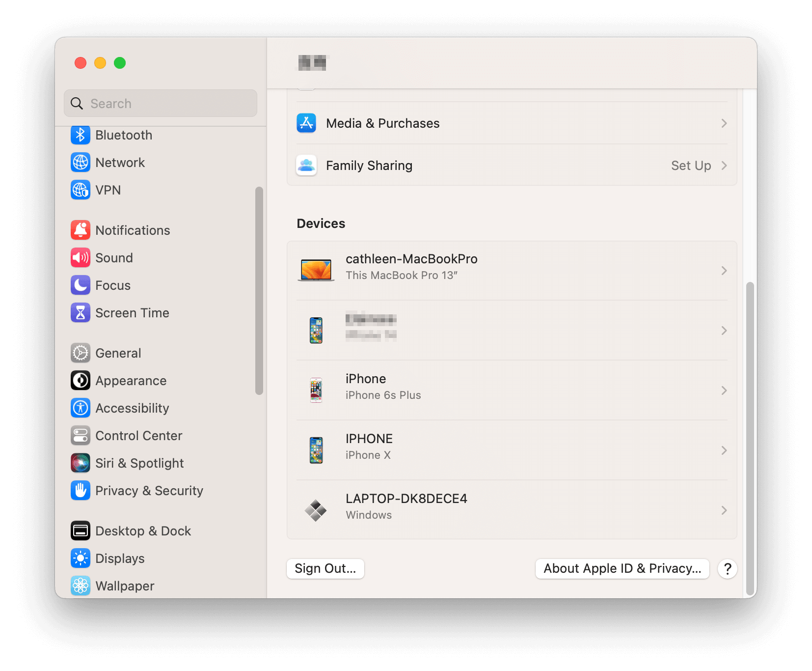Open the Focus moon icon
Image resolution: width=812 pixels, height=671 pixels.
tap(81, 285)
